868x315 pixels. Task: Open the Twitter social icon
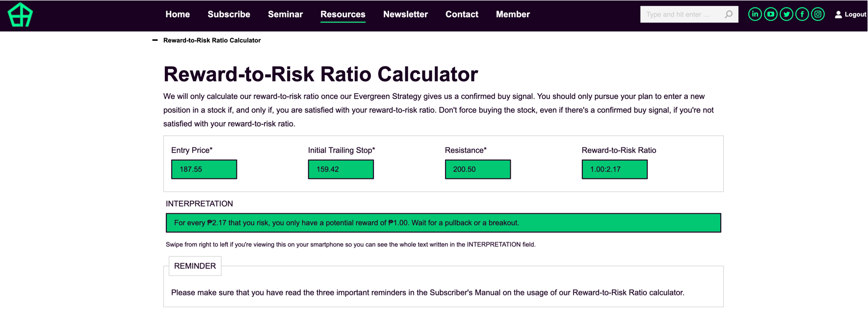tap(786, 14)
